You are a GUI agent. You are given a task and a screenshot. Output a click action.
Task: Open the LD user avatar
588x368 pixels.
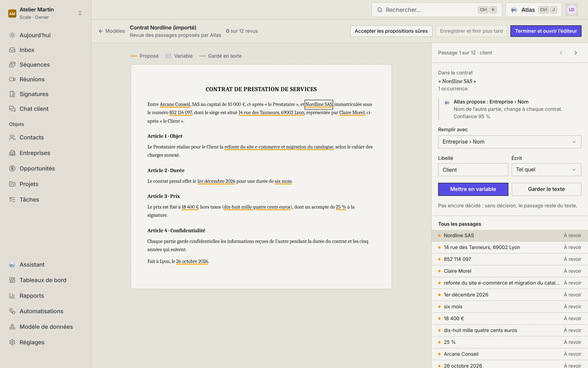pos(571,10)
